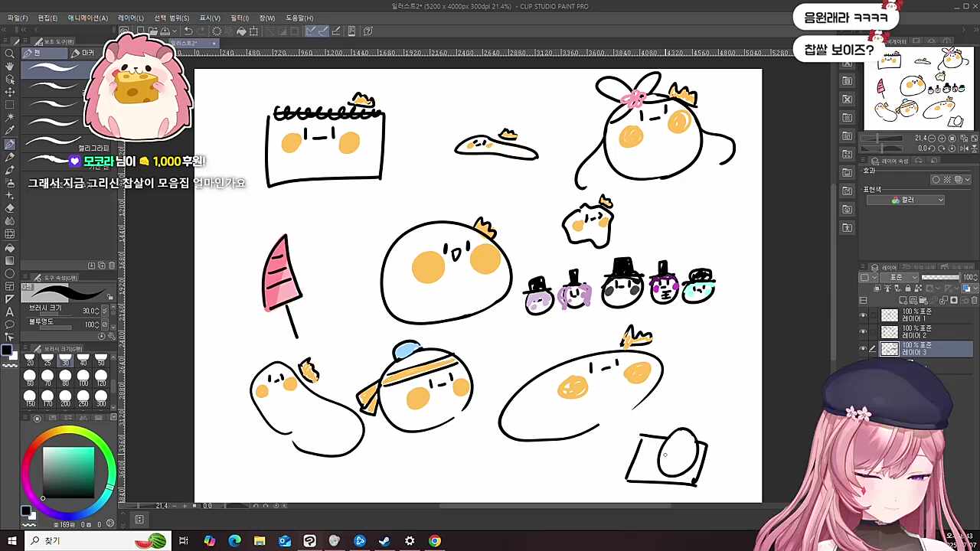Click the Undo arrow in toolbar
980x551 pixels.
[x=188, y=31]
